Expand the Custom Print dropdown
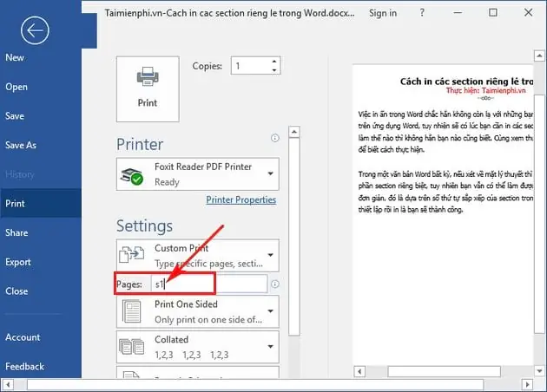 [198, 256]
